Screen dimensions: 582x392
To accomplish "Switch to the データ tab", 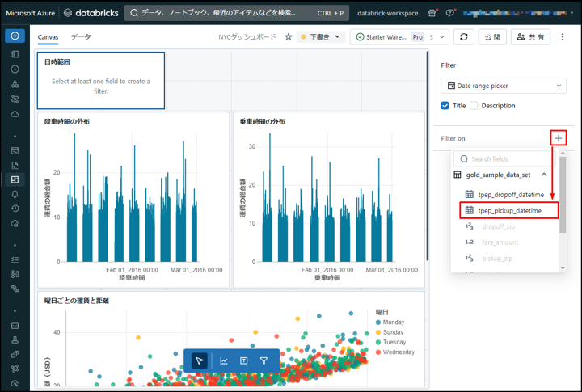I will pyautogui.click(x=80, y=37).
